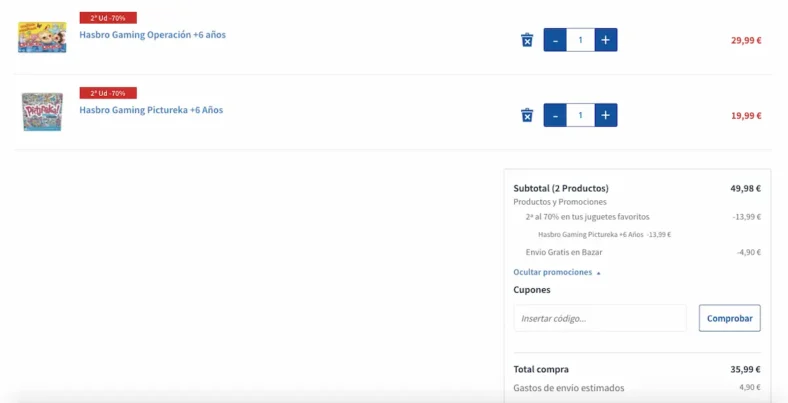The height and width of the screenshot is (403, 788).
Task: Click the Comprobar coupon button
Action: pyautogui.click(x=730, y=318)
